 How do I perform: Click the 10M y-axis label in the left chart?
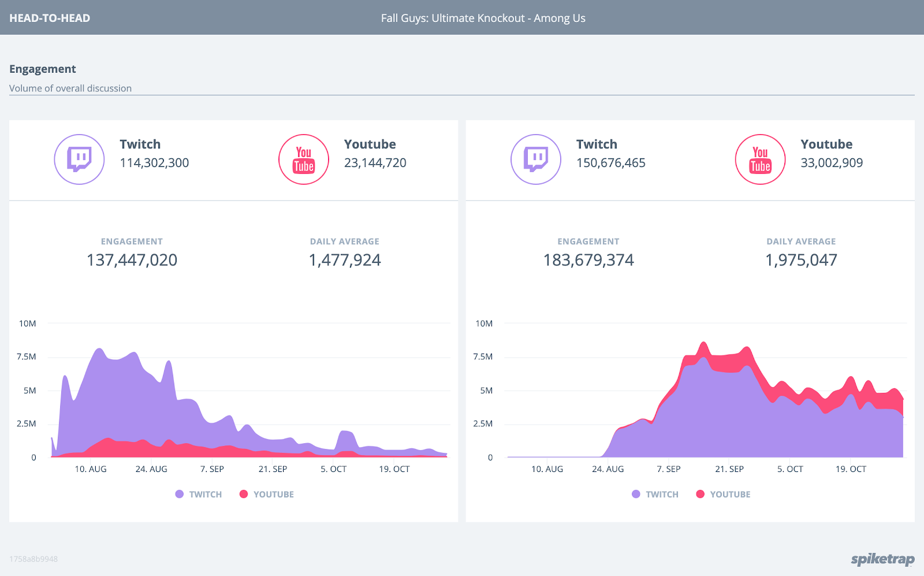[x=28, y=324]
